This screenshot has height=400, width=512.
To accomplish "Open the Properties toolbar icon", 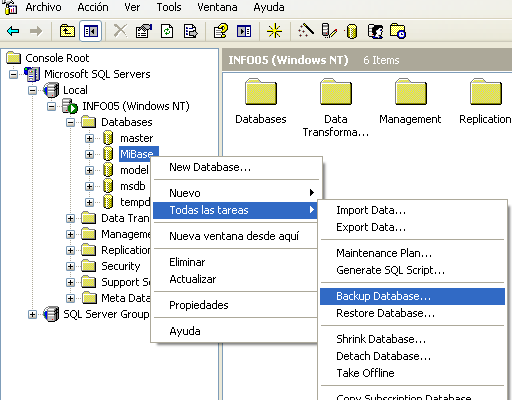I will pyautogui.click(x=144, y=31).
